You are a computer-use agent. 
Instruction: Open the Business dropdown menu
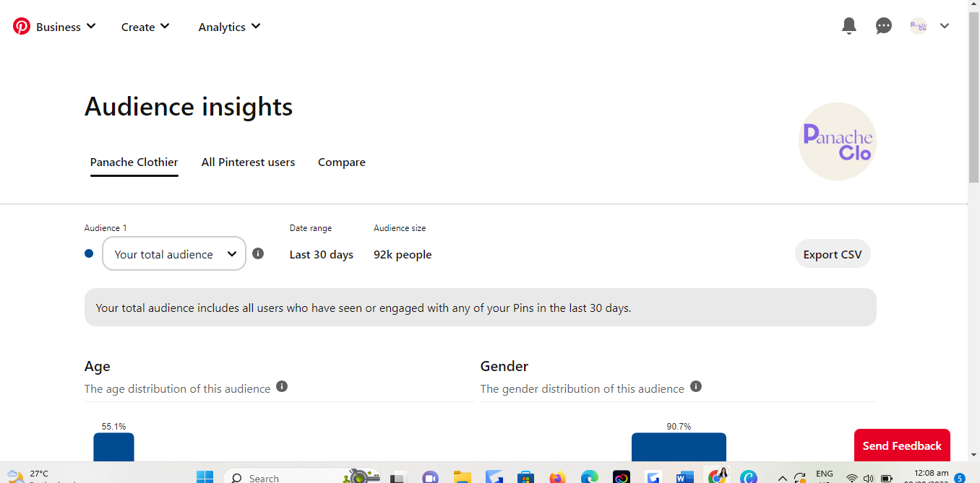(66, 27)
